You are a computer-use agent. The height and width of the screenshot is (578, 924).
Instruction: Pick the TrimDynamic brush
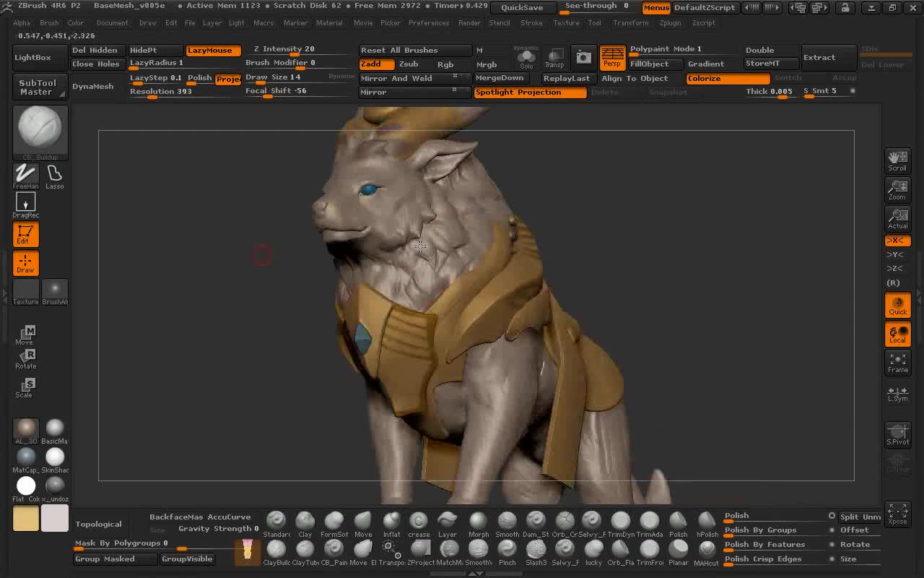621,524
